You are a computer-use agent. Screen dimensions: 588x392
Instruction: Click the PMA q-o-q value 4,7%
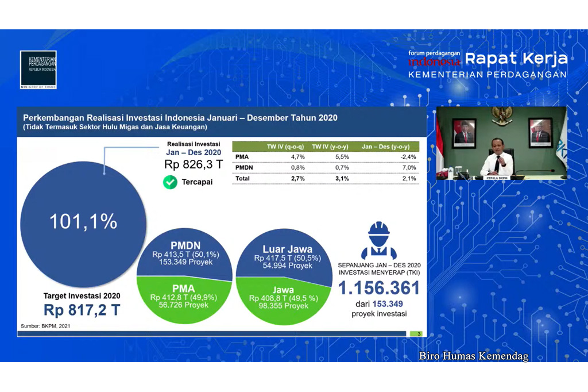pos(298,157)
